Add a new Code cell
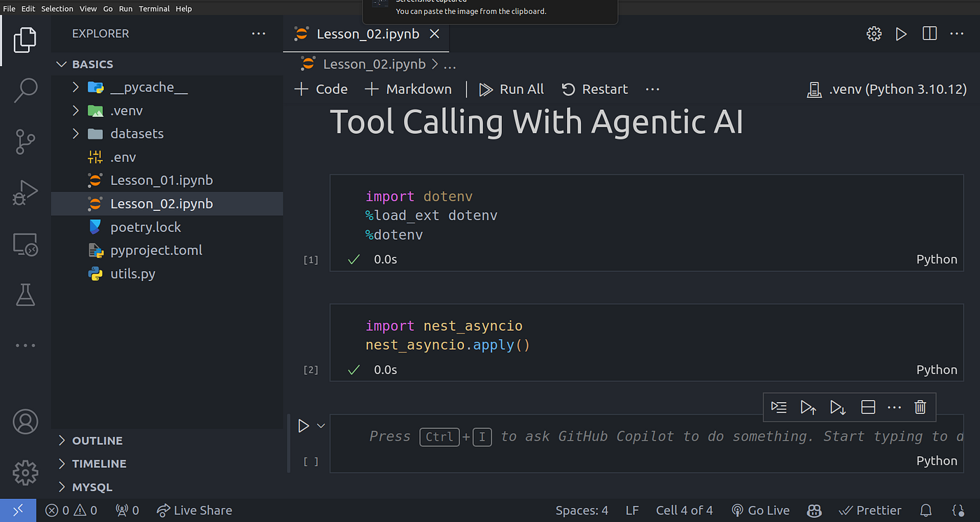The width and height of the screenshot is (980, 522). click(321, 89)
